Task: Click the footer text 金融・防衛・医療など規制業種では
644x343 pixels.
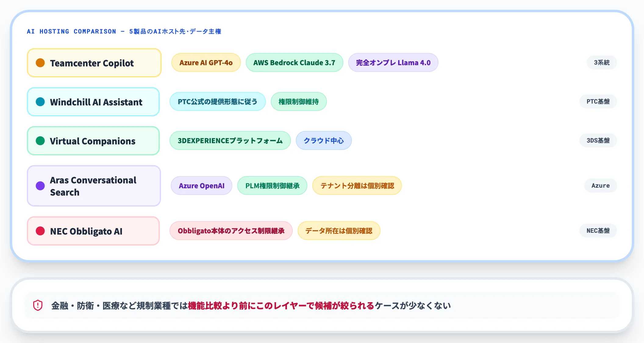Action: (120, 306)
